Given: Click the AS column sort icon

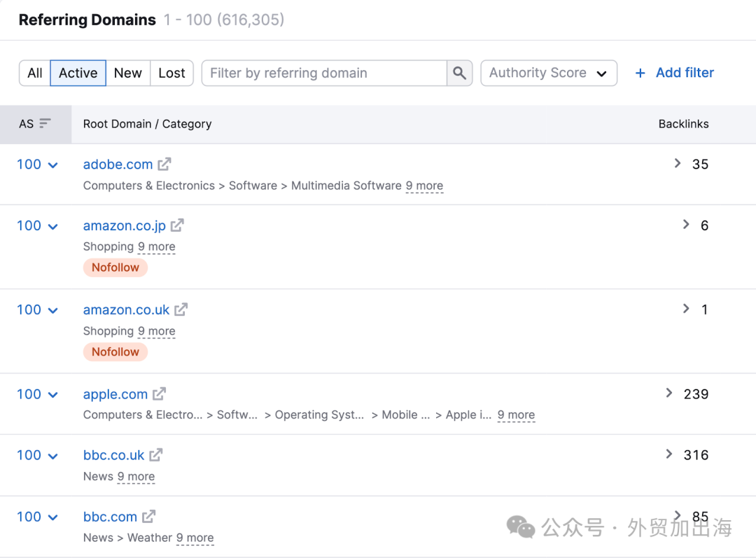Looking at the screenshot, I should coord(45,123).
